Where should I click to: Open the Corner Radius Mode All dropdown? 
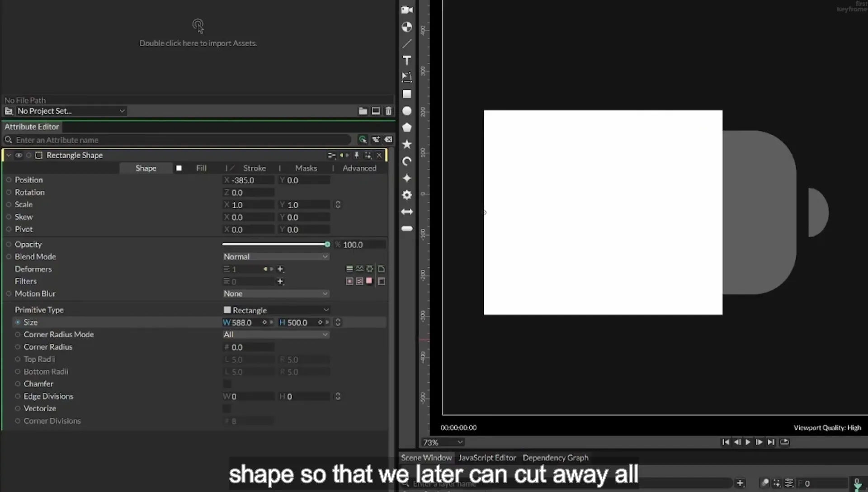[276, 335]
